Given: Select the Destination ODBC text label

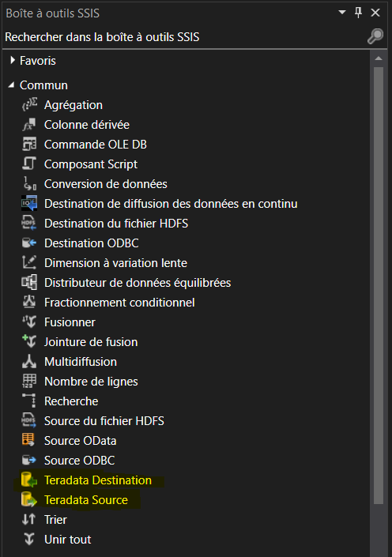Looking at the screenshot, I should pyautogui.click(x=92, y=243).
